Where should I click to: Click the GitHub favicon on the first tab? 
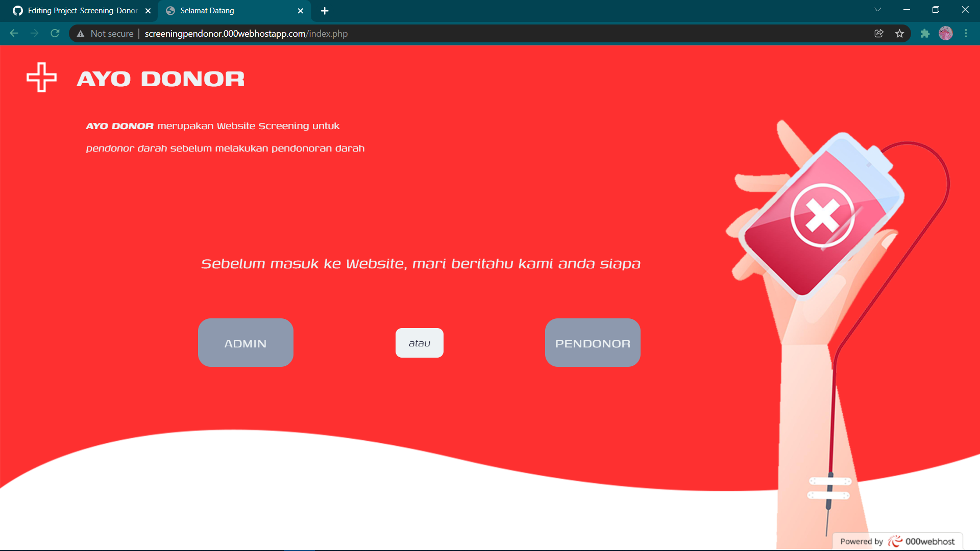click(17, 10)
